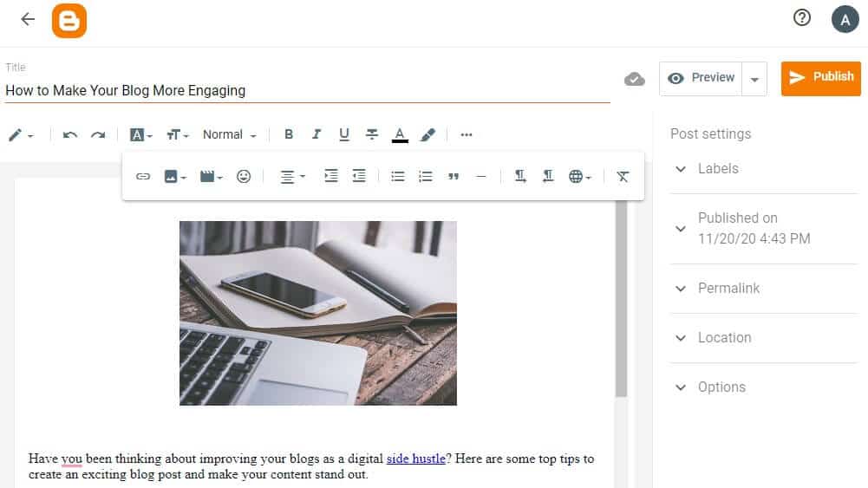The image size is (868, 488).
Task: Expand the Published on section
Action: 764,229
